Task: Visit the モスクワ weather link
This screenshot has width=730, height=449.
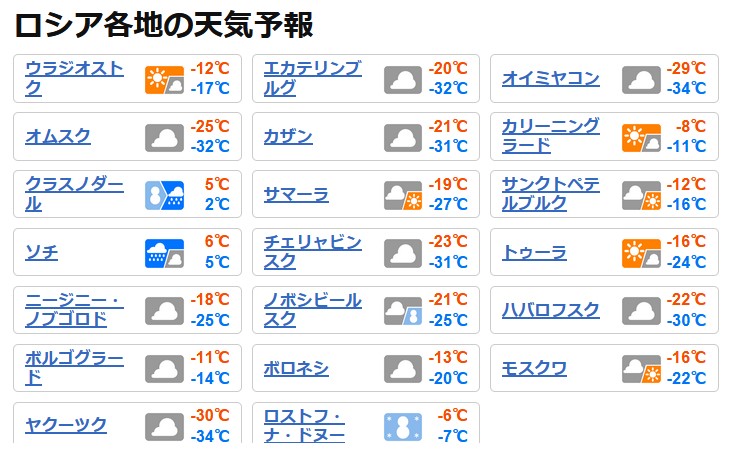Action: coord(534,369)
